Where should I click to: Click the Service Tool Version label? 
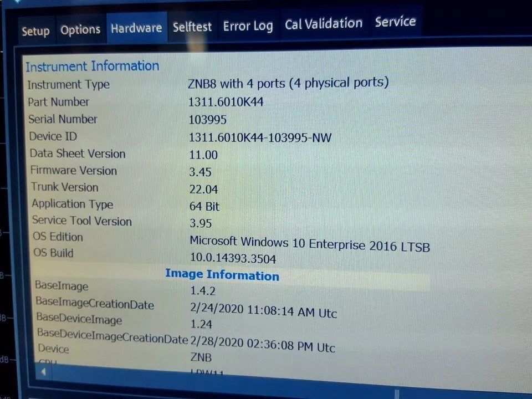82,221
